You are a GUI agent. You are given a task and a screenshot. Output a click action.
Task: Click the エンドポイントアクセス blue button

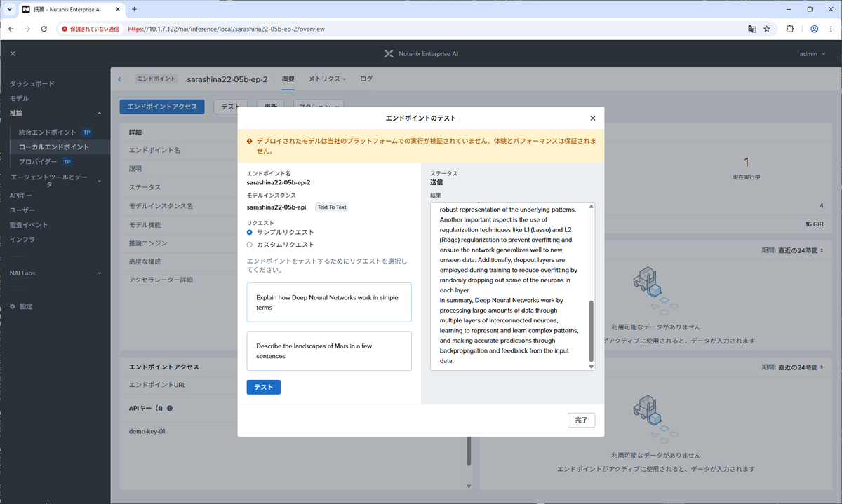pyautogui.click(x=162, y=107)
